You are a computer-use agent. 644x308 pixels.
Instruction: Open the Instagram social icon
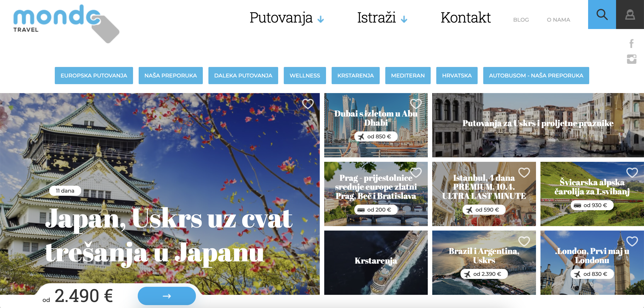click(631, 59)
